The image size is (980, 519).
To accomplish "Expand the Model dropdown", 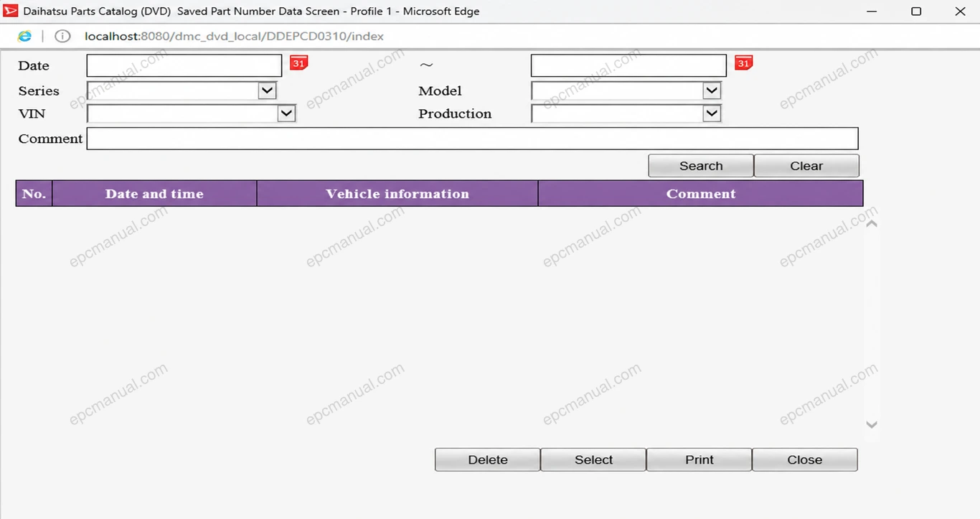I will point(712,90).
